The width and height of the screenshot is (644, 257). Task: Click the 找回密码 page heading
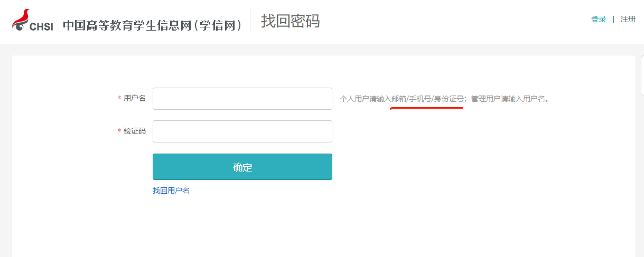[290, 21]
